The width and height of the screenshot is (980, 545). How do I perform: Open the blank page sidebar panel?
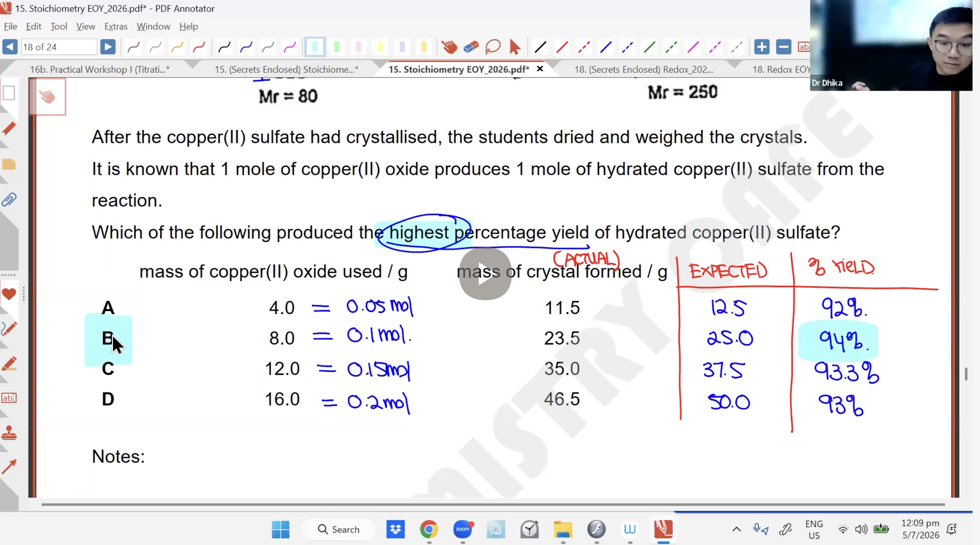(9, 93)
